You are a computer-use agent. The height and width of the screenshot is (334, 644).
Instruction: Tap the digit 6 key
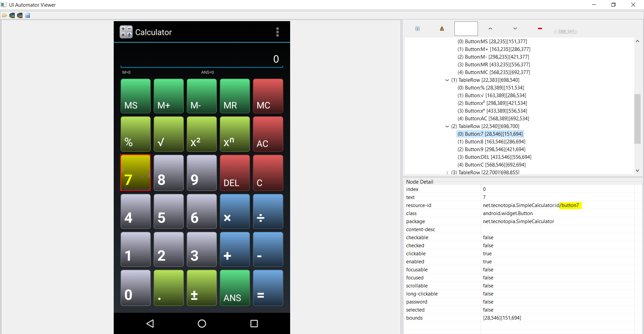pyautogui.click(x=202, y=211)
